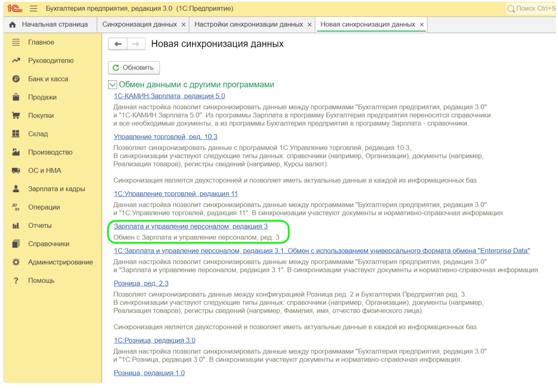Open Розница, ред. 2.3 link

click(141, 283)
